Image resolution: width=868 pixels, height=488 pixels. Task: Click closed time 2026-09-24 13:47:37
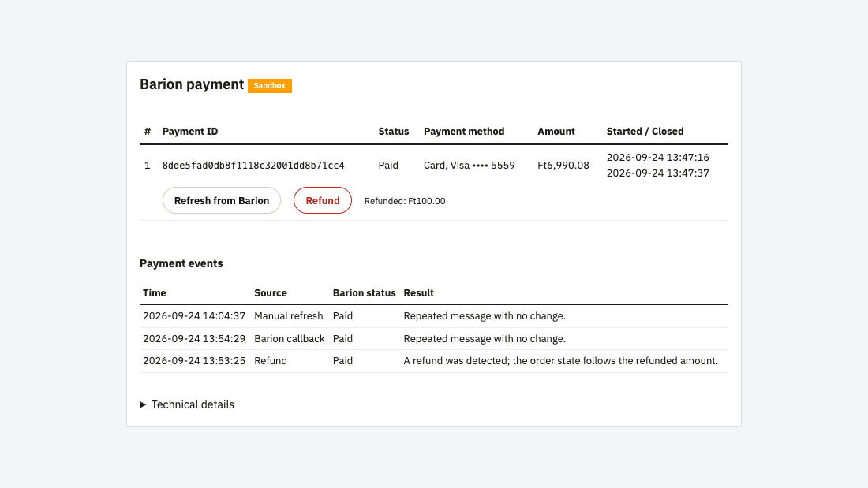point(657,173)
